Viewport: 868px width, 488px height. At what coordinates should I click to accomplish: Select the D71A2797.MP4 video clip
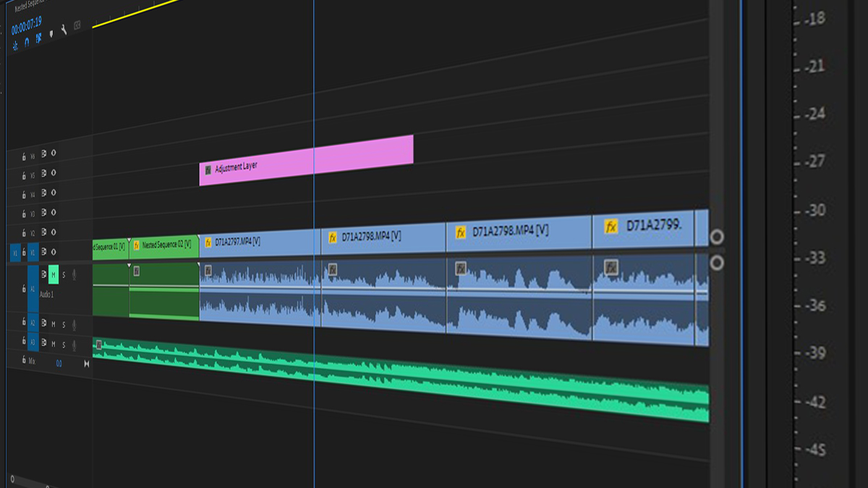tap(260, 241)
